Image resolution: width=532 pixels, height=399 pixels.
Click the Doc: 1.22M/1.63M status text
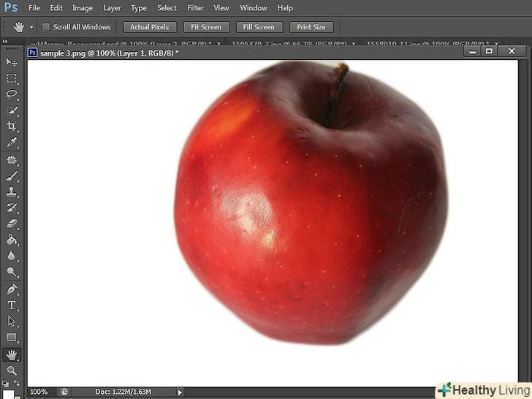click(123, 392)
